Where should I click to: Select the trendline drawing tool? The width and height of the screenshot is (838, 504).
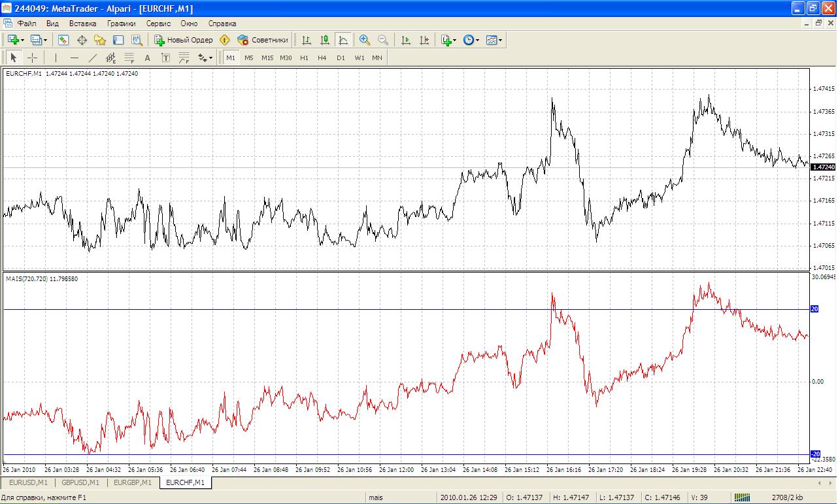93,58
